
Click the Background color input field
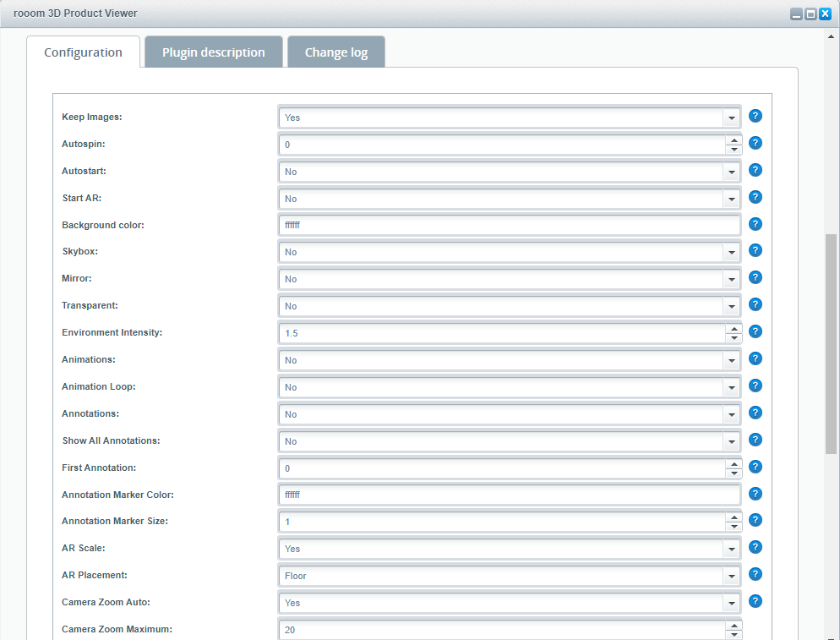pyautogui.click(x=509, y=226)
